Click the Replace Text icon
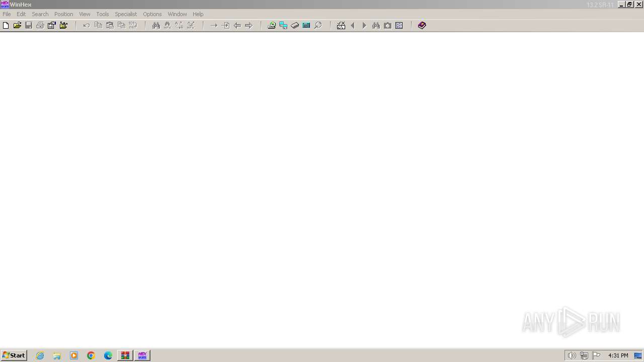This screenshot has height=362, width=644. point(179,25)
